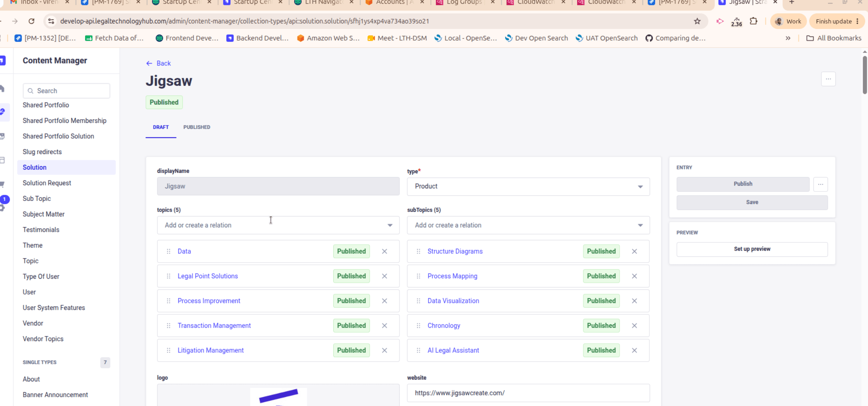The width and height of the screenshot is (868, 406).
Task: Open Vendor Topics in sidebar
Action: coord(43,339)
